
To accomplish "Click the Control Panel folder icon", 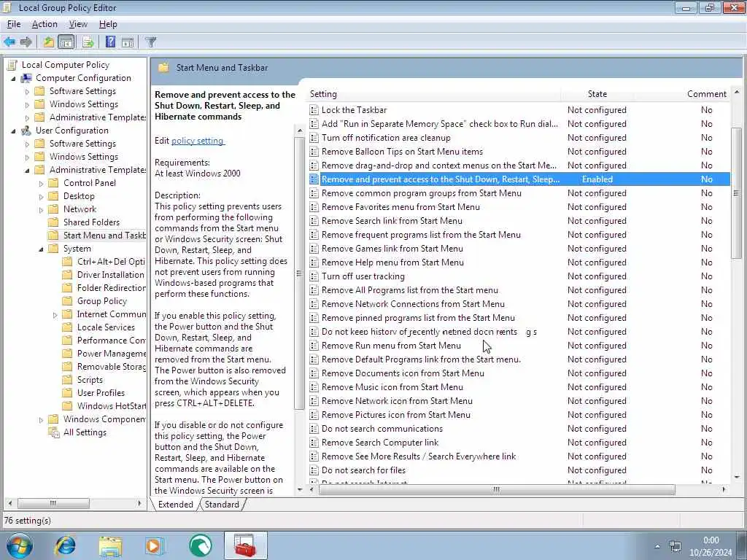I will 54,183.
